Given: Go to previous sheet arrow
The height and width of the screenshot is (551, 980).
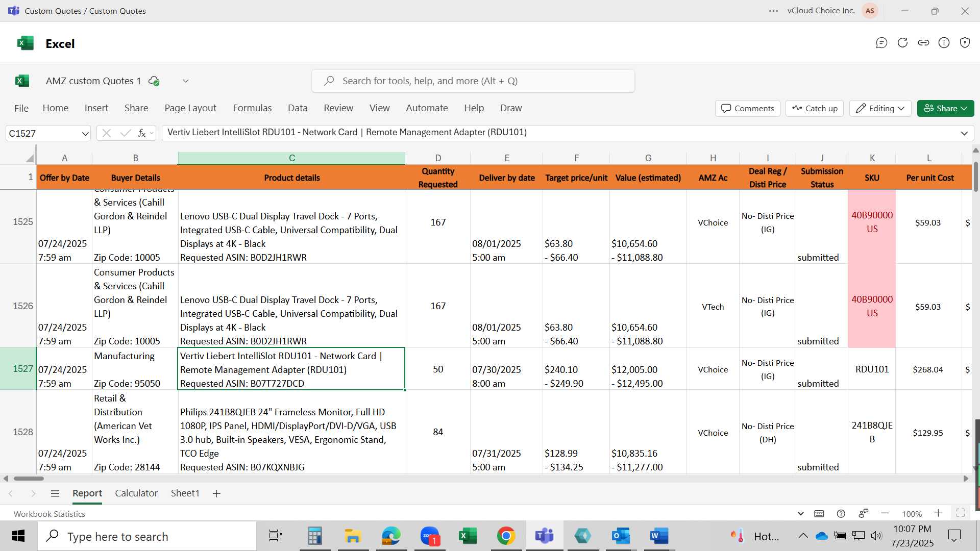Looking at the screenshot, I should coord(11,493).
